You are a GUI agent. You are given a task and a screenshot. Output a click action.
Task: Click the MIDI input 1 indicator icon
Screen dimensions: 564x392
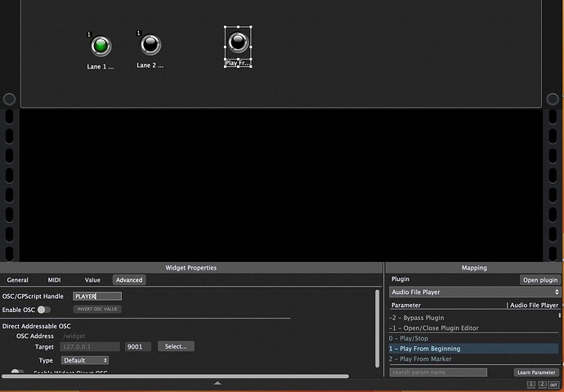(531, 384)
